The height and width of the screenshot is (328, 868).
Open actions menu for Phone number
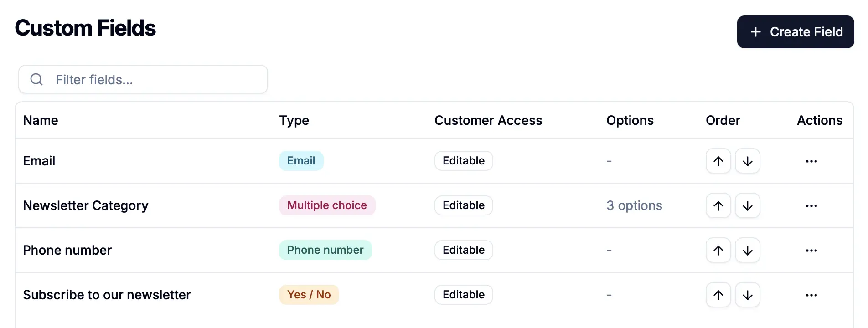point(811,250)
